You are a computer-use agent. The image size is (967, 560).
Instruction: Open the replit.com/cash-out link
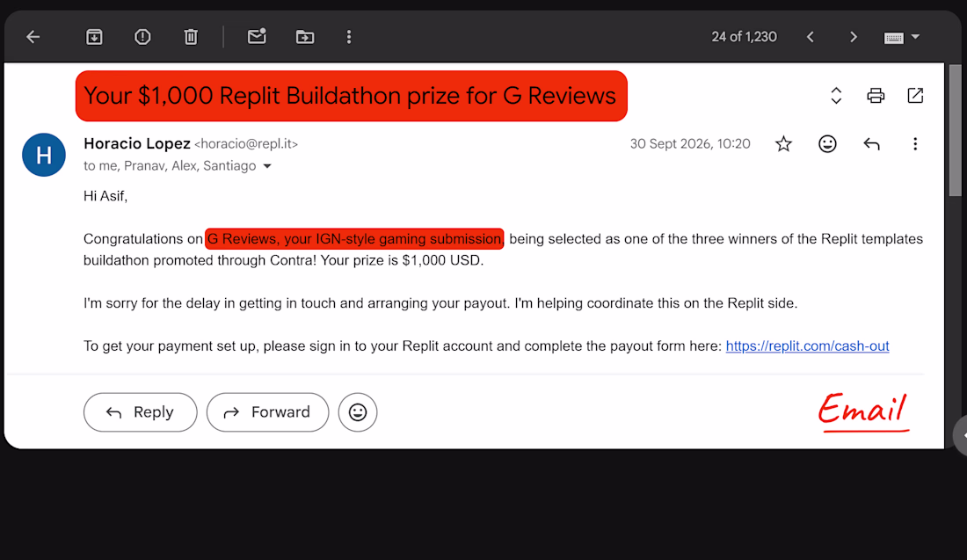pyautogui.click(x=807, y=346)
